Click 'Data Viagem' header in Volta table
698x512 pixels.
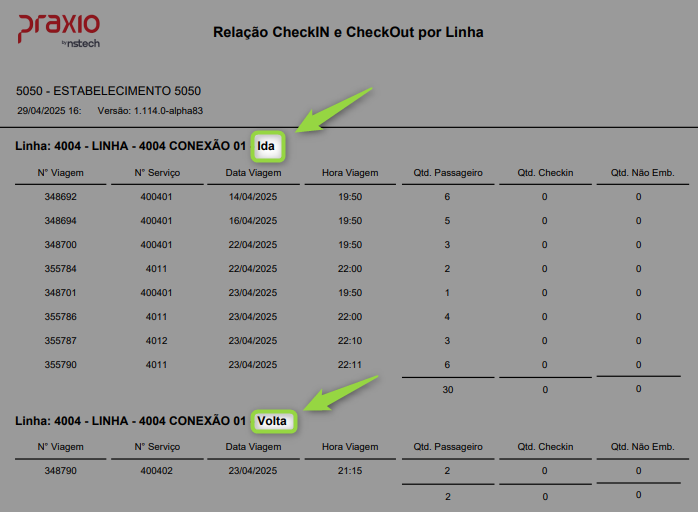[x=253, y=447]
